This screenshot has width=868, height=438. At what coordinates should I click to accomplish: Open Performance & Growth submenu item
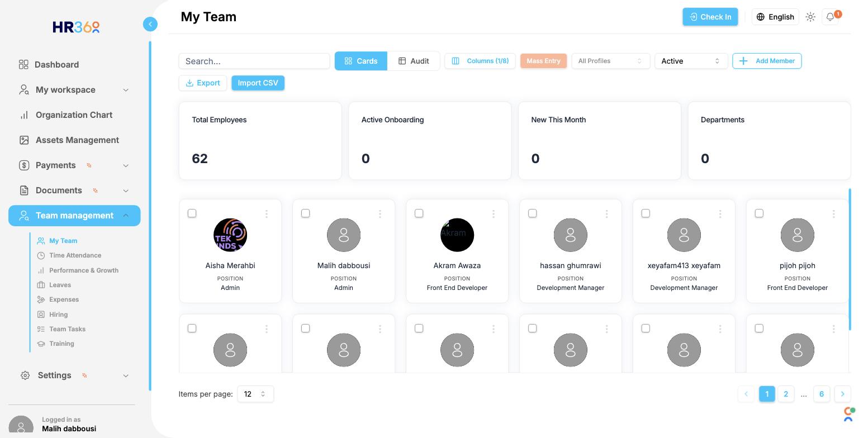[x=83, y=270]
